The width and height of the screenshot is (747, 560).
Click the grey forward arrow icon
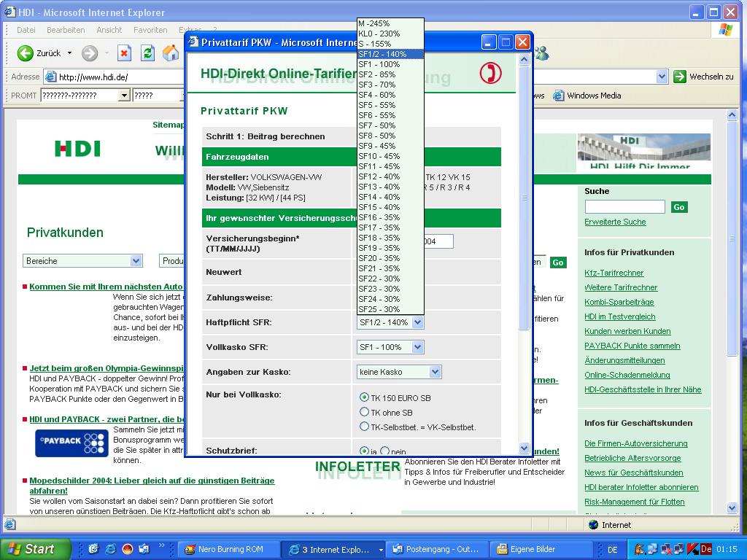[x=90, y=52]
